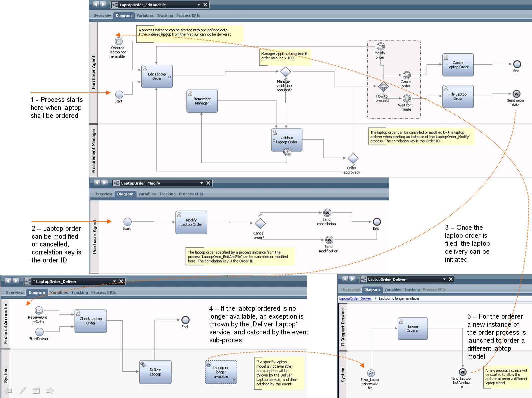Navigate back in LaptopOrder_EditAndFile window
Viewport: 532px width, 398px height.
96,4
